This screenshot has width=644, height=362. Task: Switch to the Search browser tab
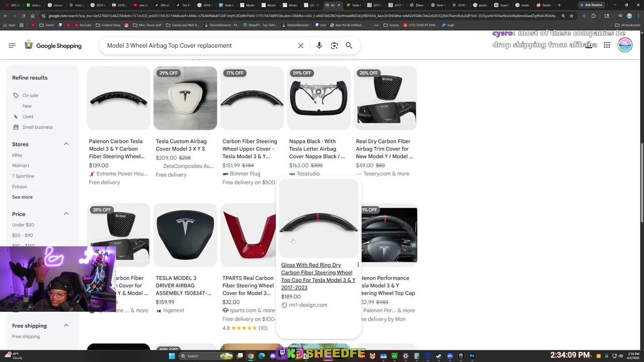[502, 5]
